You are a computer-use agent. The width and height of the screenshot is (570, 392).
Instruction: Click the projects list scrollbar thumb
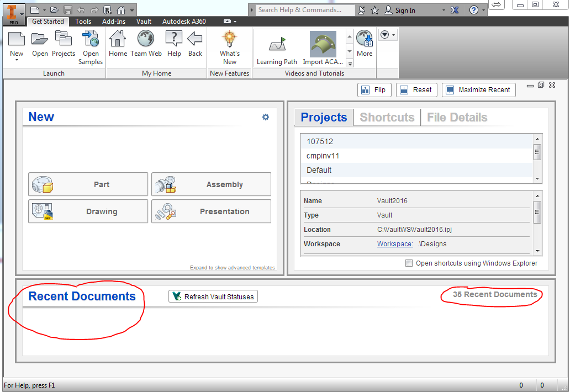[537, 152]
